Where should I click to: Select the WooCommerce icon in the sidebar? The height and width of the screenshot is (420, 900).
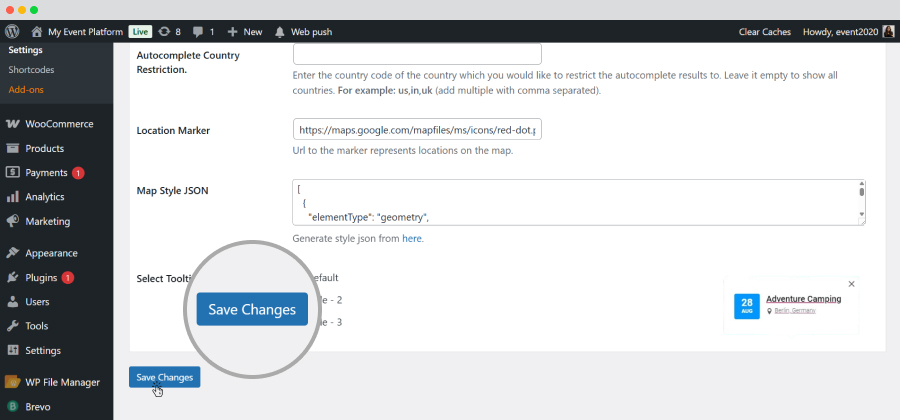[13, 124]
